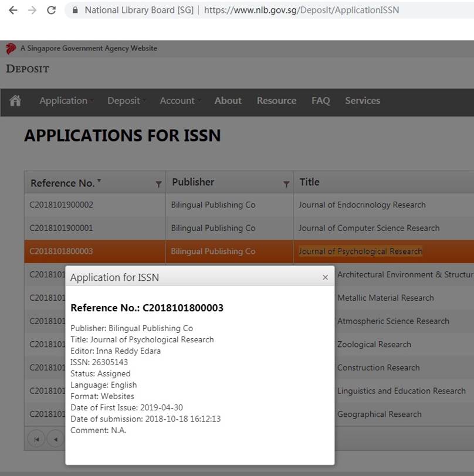
Task: Click Comment: N.A. in dialog
Action: (x=99, y=430)
